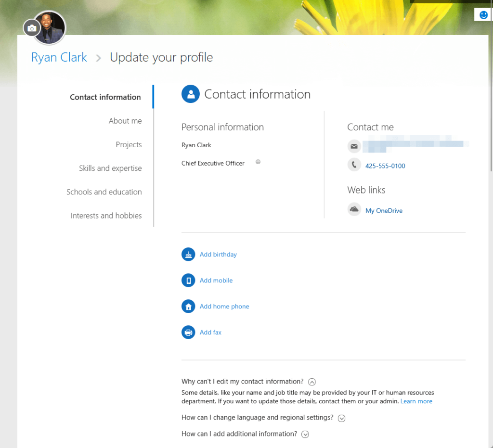Click the Add birthday link
Screen dimensions: 493x448
[x=218, y=255]
